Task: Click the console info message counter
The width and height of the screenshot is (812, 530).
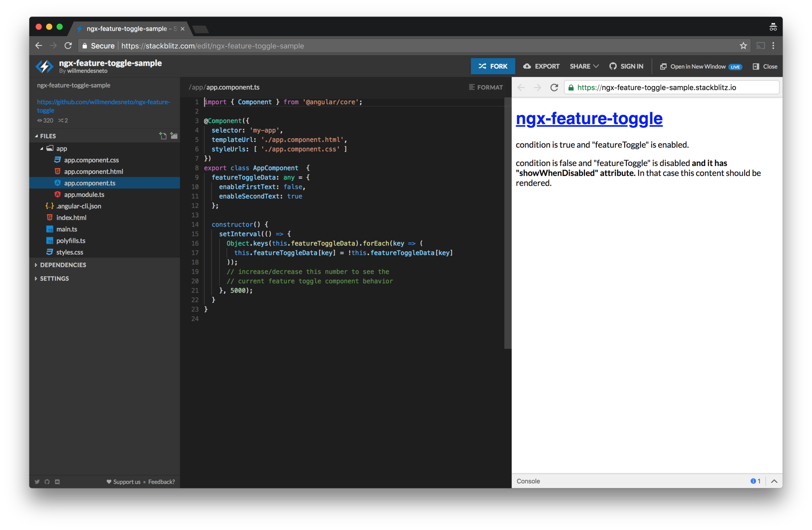Action: coord(755,481)
